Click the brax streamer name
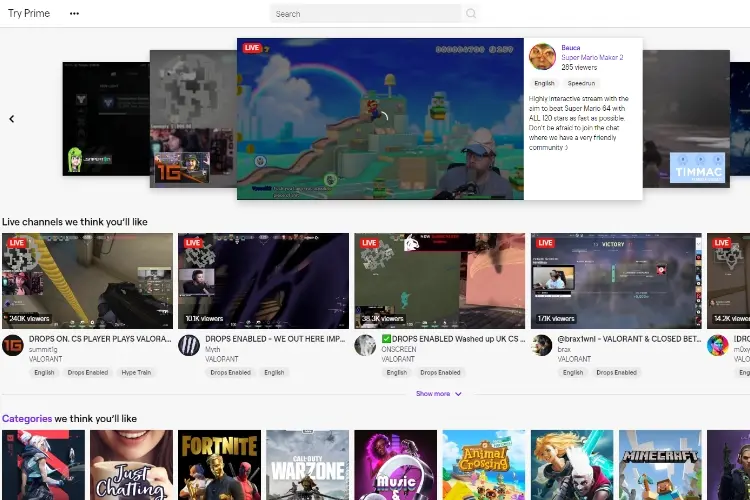The image size is (750, 500). [x=564, y=349]
